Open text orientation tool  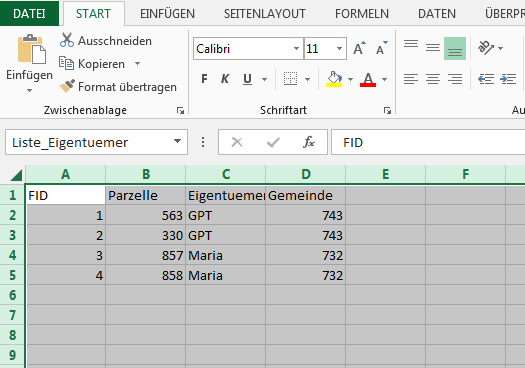(486, 48)
